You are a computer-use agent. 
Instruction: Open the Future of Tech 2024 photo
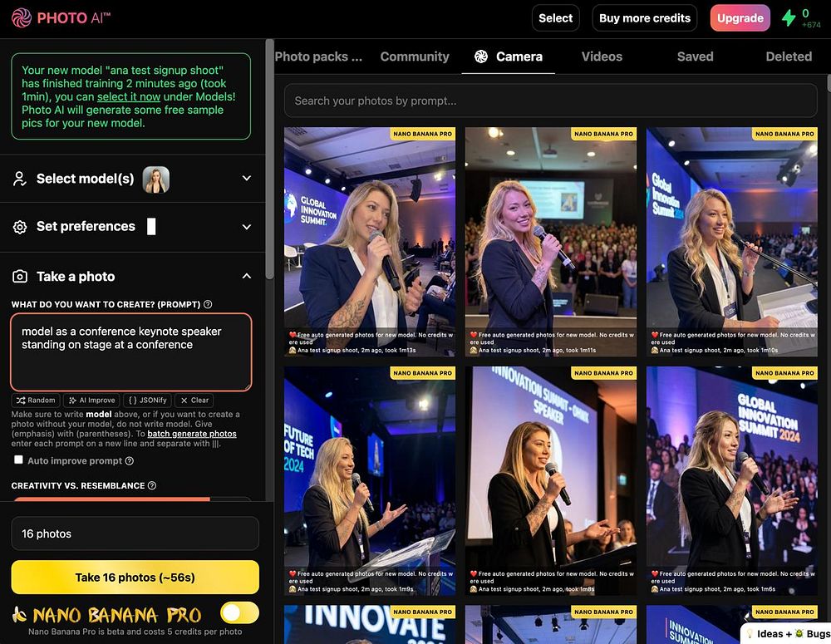pos(370,481)
